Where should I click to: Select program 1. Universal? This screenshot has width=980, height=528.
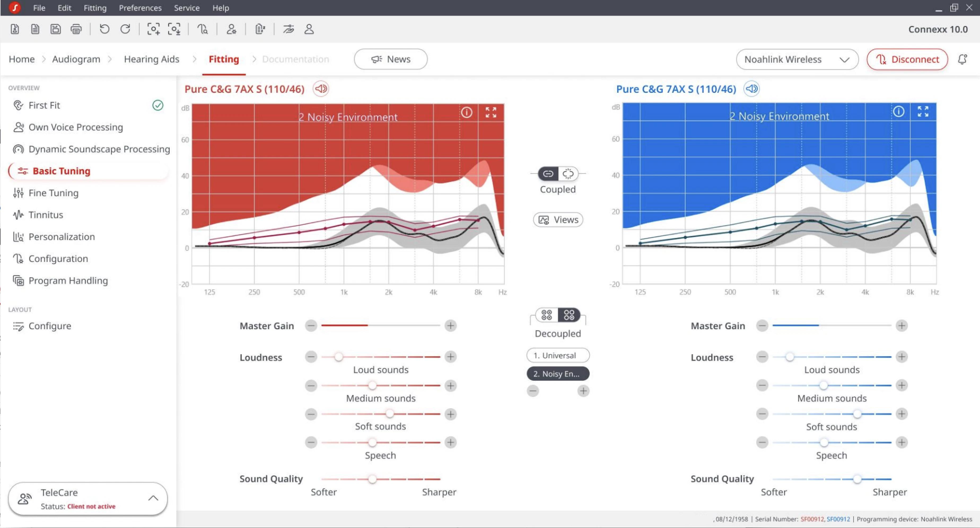[558, 355]
